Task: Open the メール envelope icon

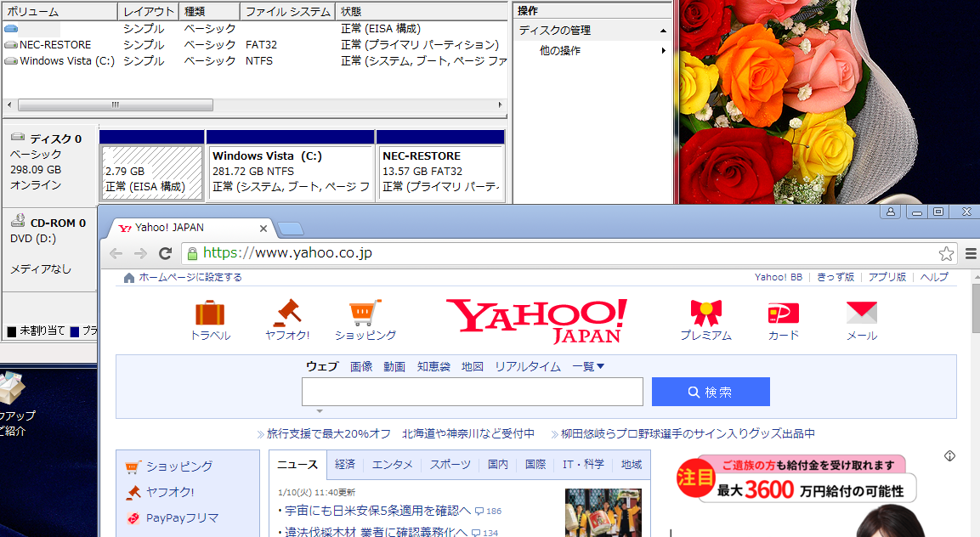Action: pos(861,314)
